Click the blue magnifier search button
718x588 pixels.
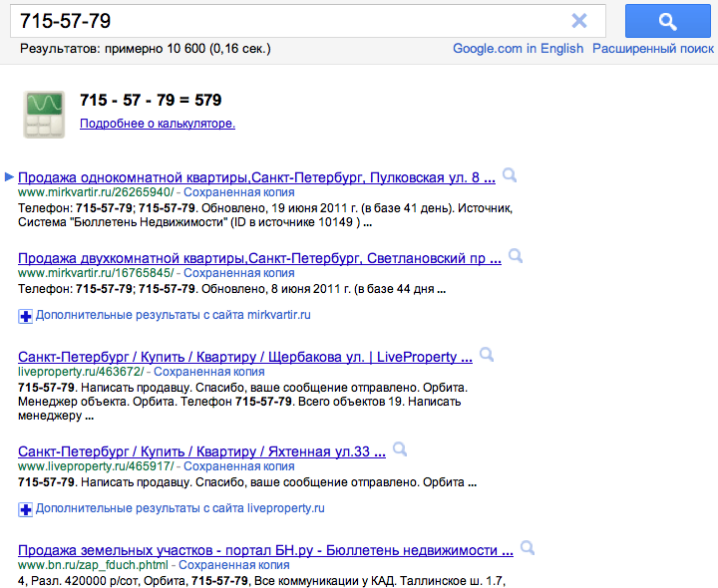point(667,21)
